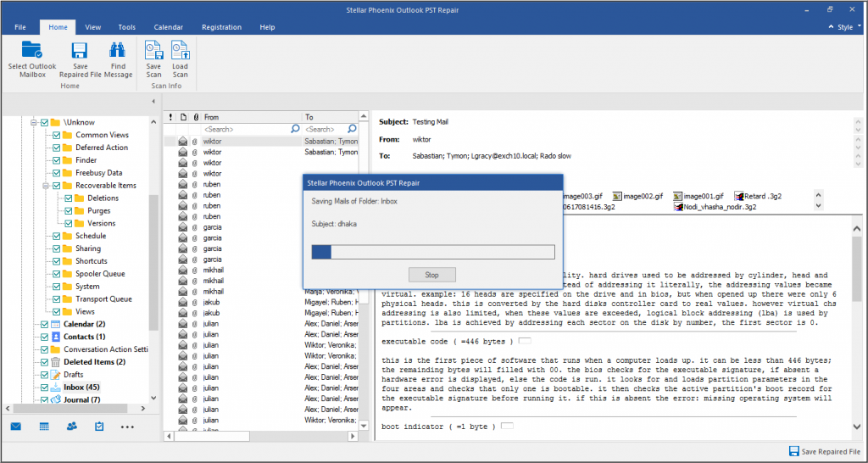Switch to Mail view icon at bottom
The height and width of the screenshot is (463, 868).
(x=15, y=427)
